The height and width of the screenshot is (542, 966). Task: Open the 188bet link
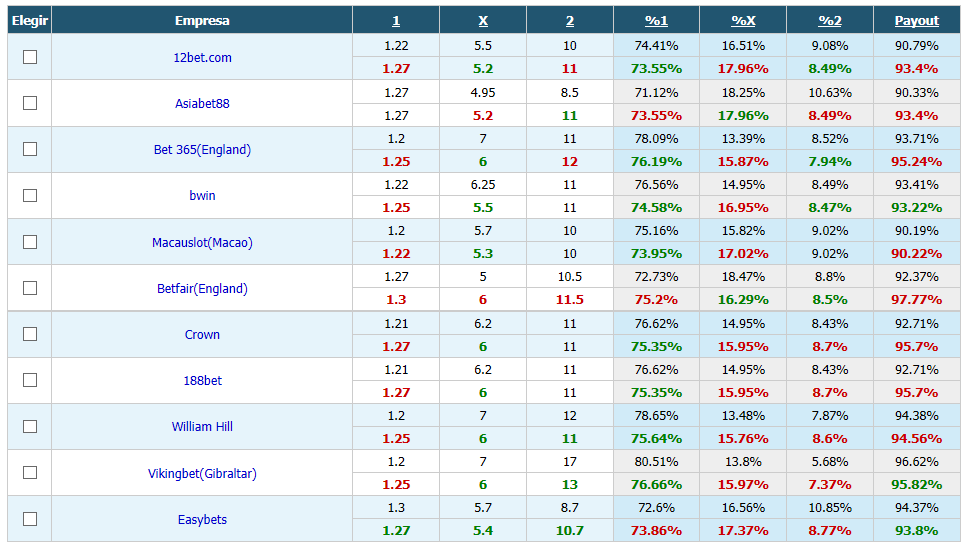(202, 381)
